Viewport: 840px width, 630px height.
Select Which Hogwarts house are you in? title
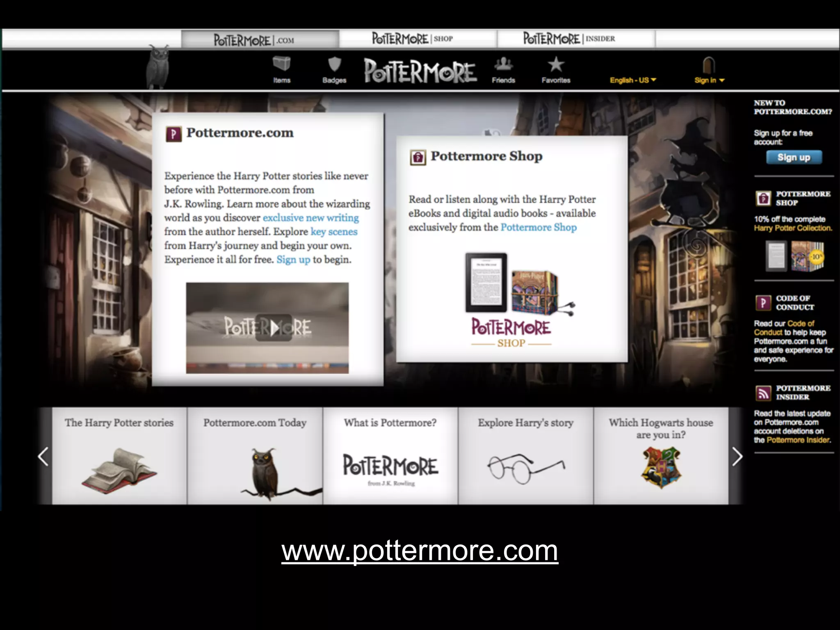[x=661, y=429]
